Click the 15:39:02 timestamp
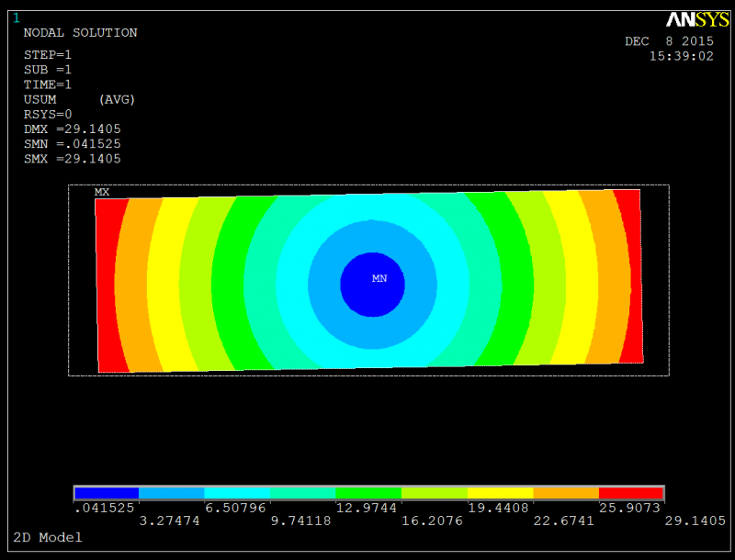 click(681, 56)
